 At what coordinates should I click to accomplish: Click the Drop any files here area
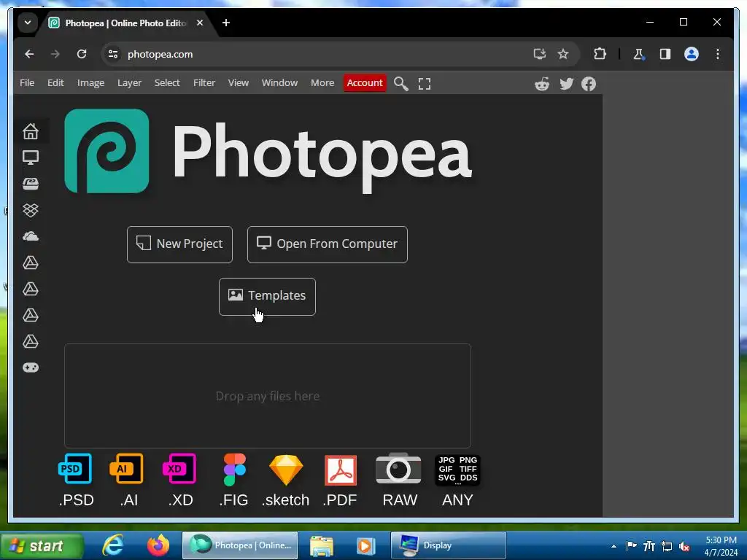click(x=268, y=396)
